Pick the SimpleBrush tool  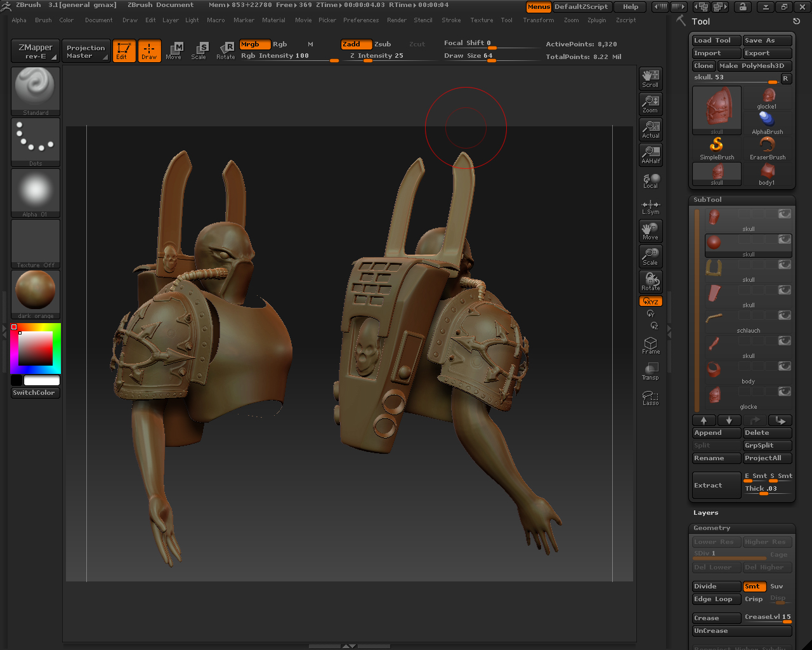pyautogui.click(x=717, y=149)
